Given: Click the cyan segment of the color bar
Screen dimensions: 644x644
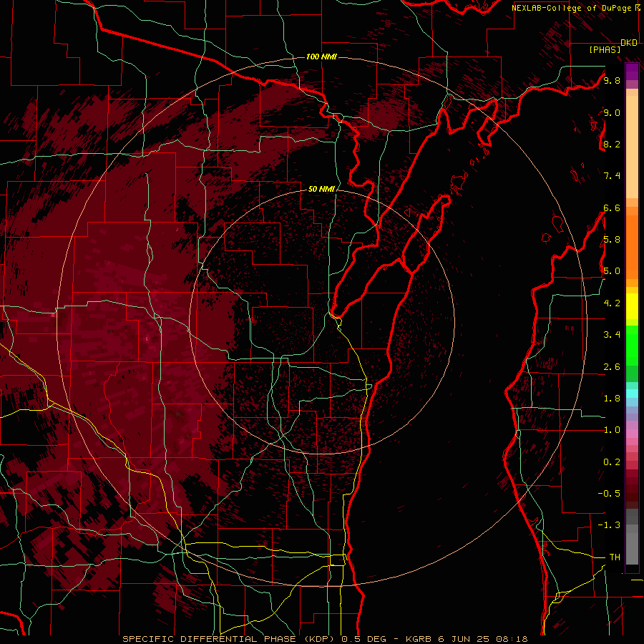Looking at the screenshot, I should 632,393.
